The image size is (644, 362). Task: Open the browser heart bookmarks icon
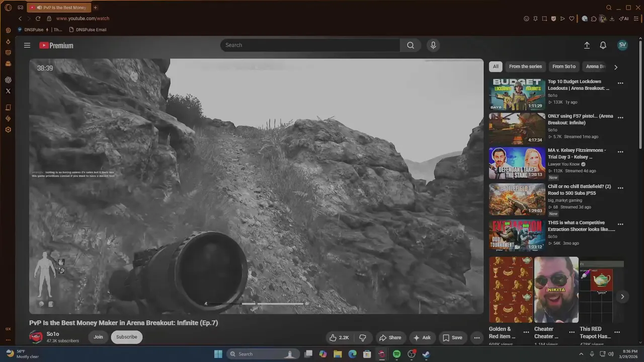click(572, 19)
